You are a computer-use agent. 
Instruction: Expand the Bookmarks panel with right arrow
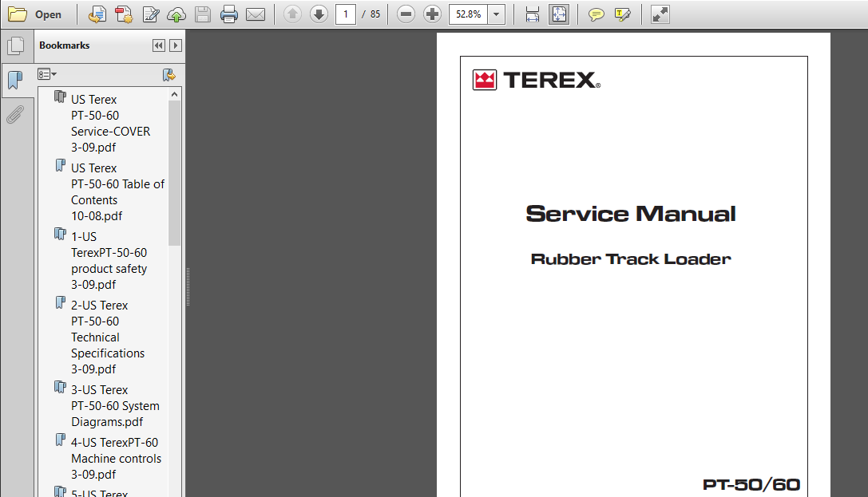[x=176, y=45]
